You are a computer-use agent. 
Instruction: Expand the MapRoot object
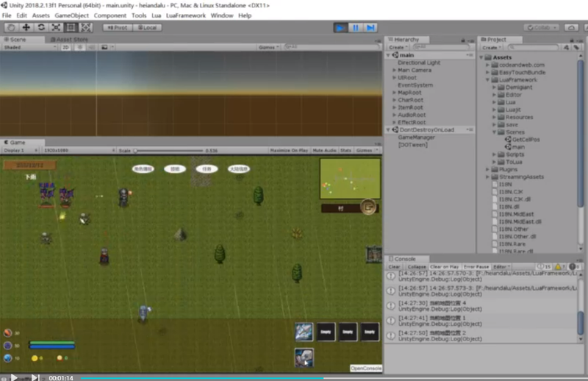394,93
